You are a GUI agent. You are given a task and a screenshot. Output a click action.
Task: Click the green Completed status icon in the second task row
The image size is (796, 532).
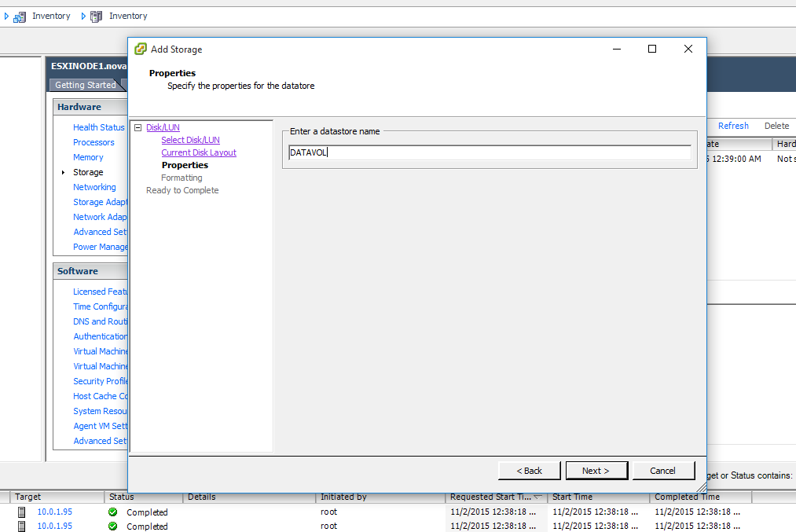tap(112, 526)
